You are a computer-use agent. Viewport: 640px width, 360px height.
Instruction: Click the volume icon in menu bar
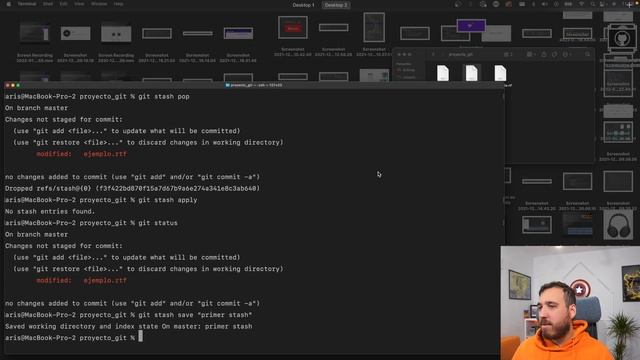(544, 4)
